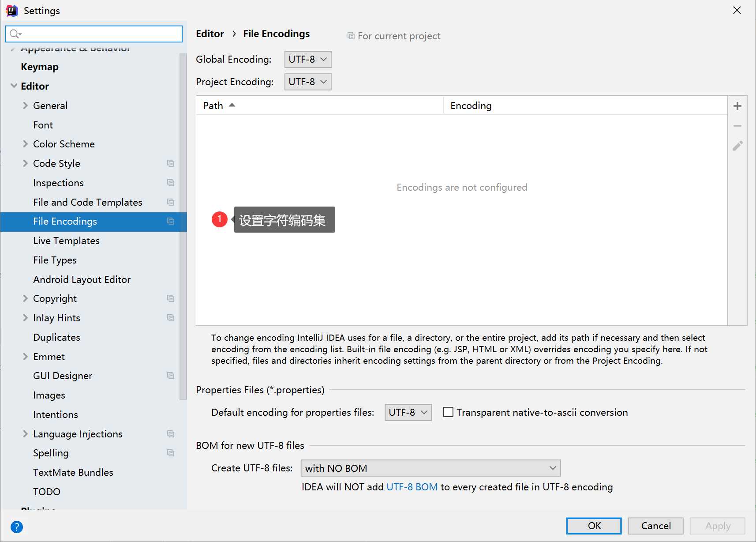The width and height of the screenshot is (756, 542).
Task: Click Editor in the breadcrumb
Action: (210, 34)
